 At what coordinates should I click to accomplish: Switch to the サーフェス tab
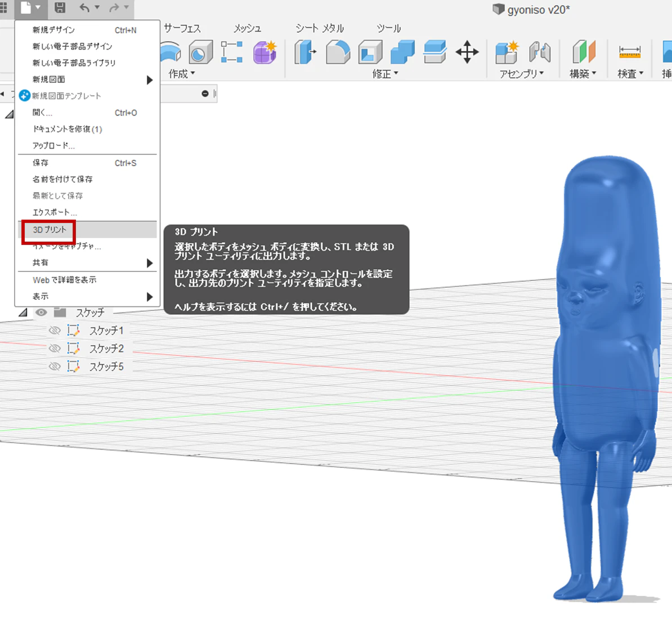coord(182,28)
